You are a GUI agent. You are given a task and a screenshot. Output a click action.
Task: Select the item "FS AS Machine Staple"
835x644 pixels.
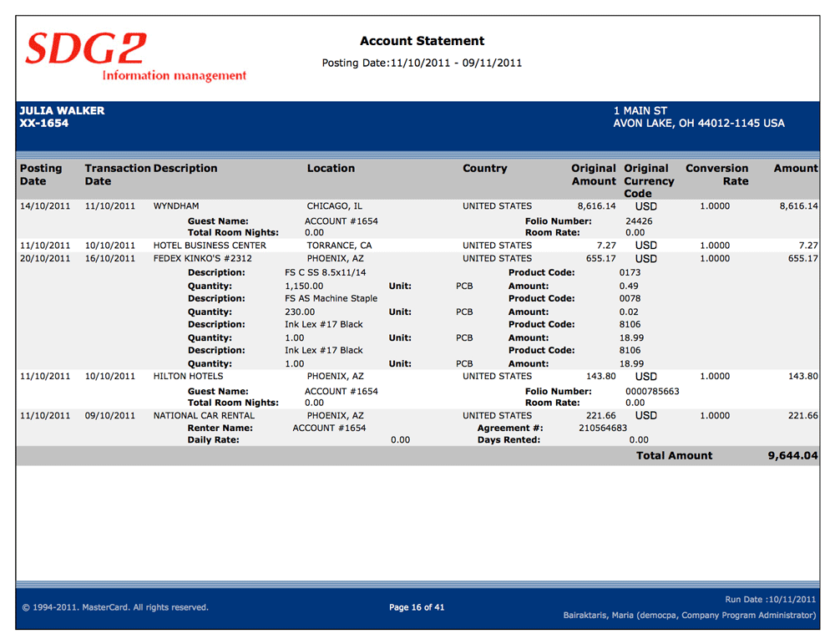(x=331, y=299)
